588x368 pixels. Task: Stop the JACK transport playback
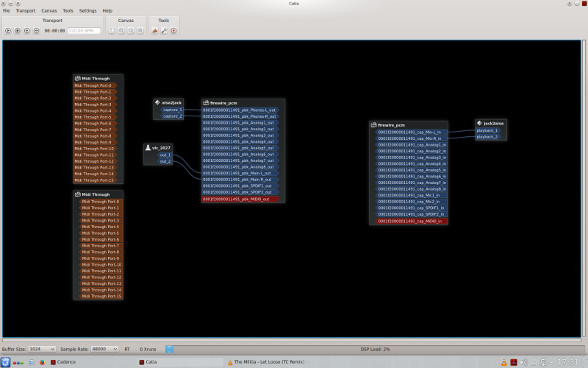pos(18,31)
